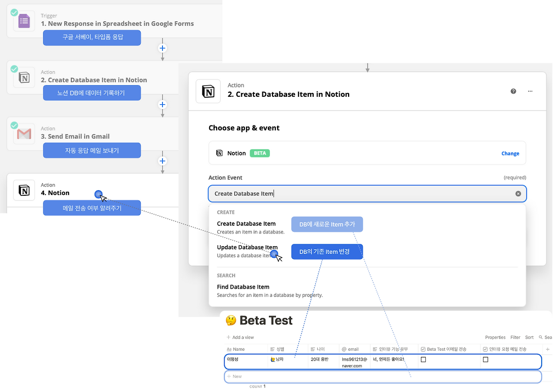Click the green check on trigger step

pos(14,12)
